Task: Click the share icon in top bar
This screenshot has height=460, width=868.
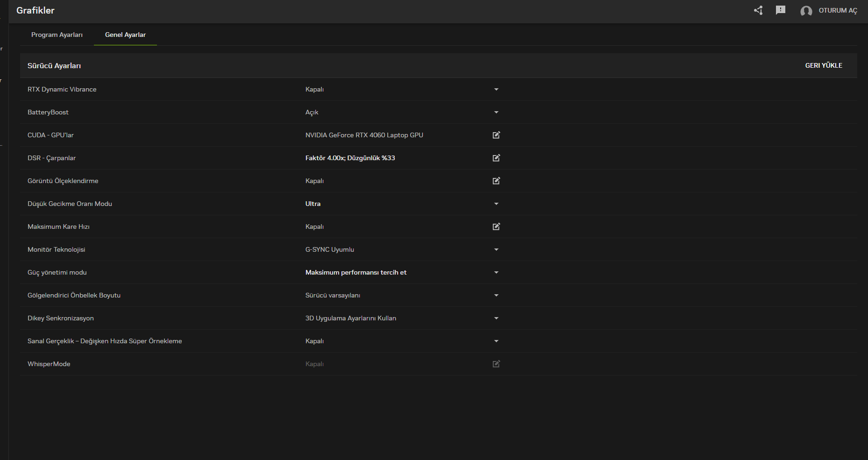Action: pos(758,10)
